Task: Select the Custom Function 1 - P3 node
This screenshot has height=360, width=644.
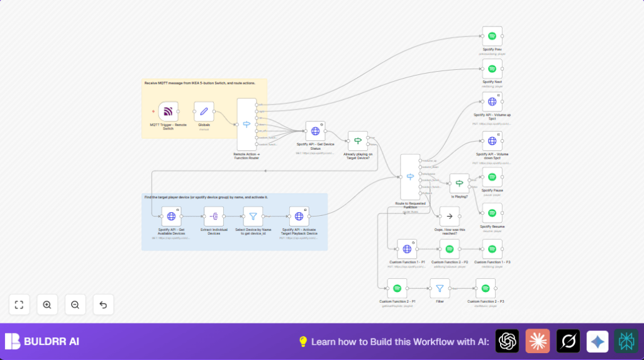Action: coord(492,249)
